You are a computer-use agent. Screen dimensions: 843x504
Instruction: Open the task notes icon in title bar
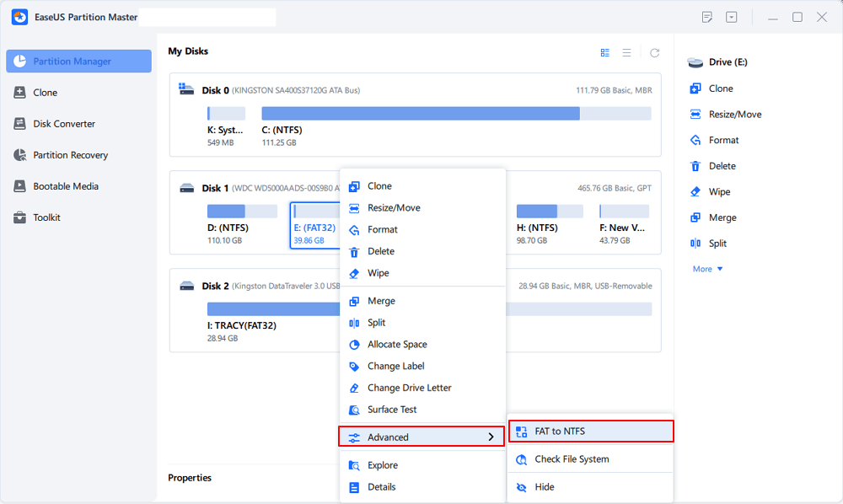tap(706, 17)
